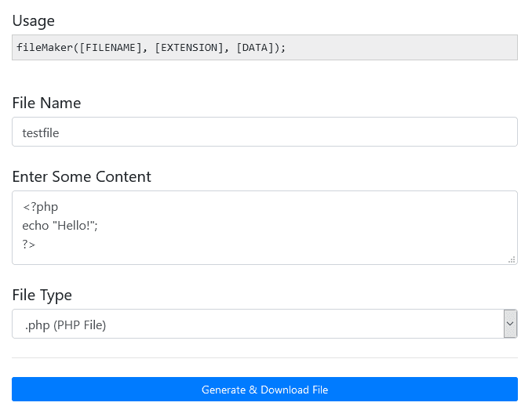
Task: Place cursor on the echo "Hello!" line
Action: [71, 226]
